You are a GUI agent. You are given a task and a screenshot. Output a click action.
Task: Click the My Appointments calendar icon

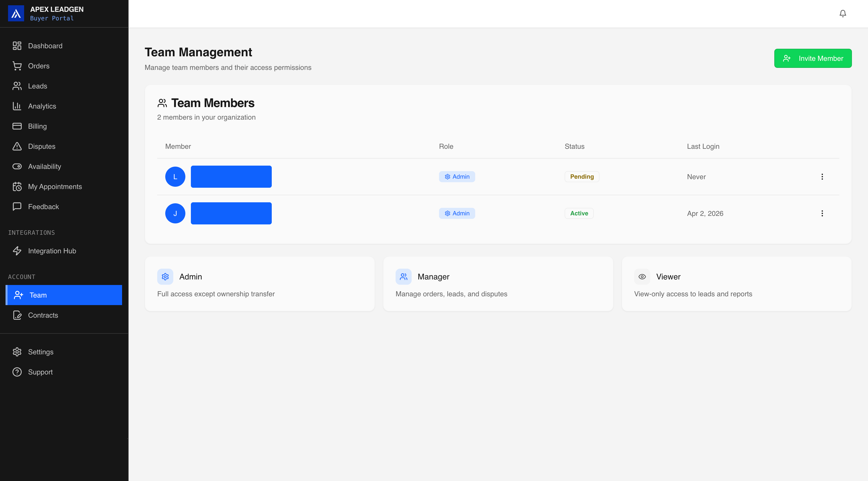tap(17, 186)
